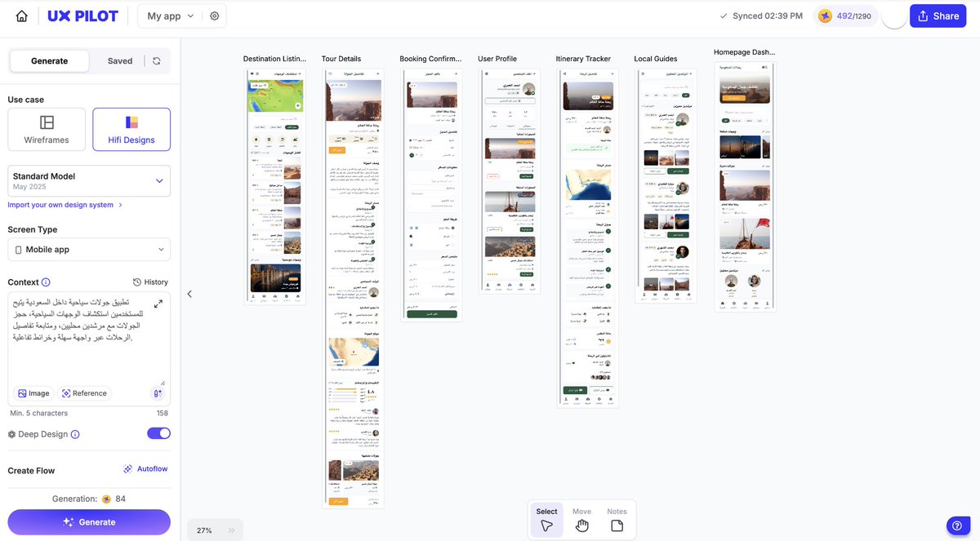
Task: Click the Tour Details frame label
Action: (x=341, y=59)
